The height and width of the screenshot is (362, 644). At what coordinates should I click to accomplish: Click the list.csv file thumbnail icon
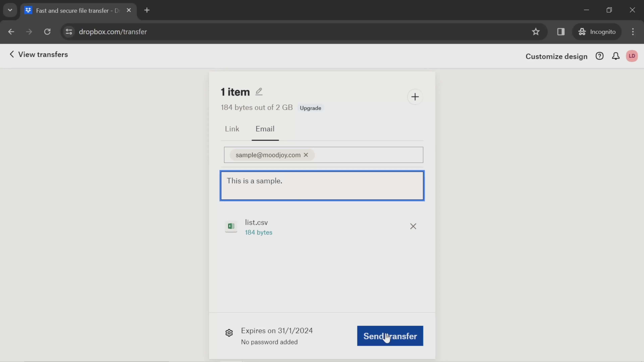[231, 226]
